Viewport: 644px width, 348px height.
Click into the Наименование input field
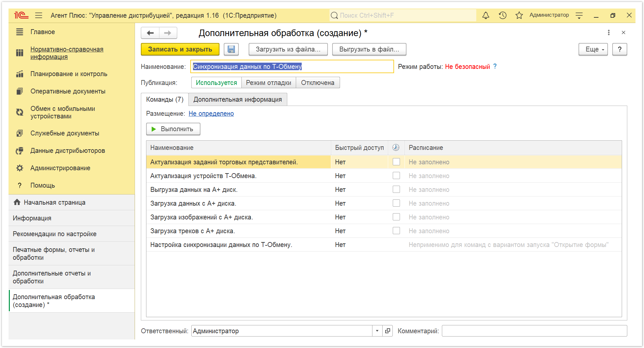pyautogui.click(x=292, y=67)
